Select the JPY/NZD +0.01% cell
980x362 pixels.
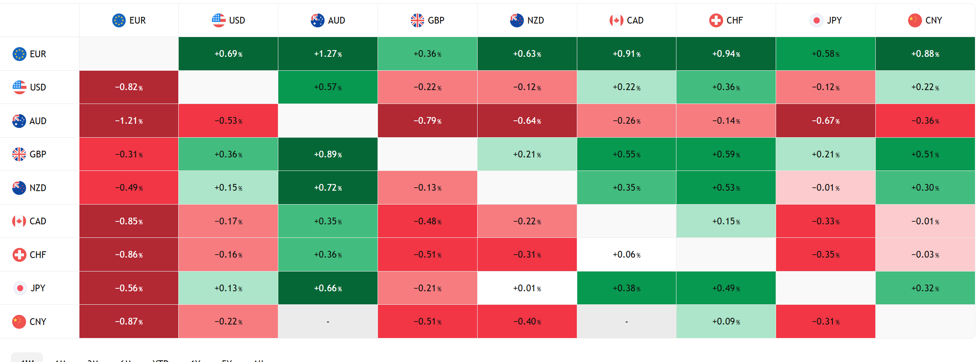pos(527,288)
